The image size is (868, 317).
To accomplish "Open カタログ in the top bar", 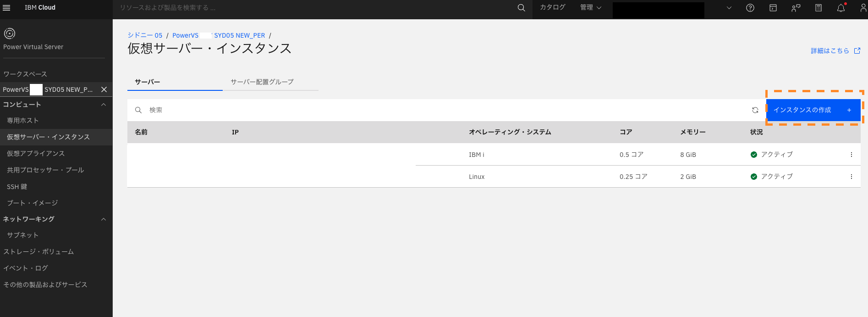I will coord(553,8).
